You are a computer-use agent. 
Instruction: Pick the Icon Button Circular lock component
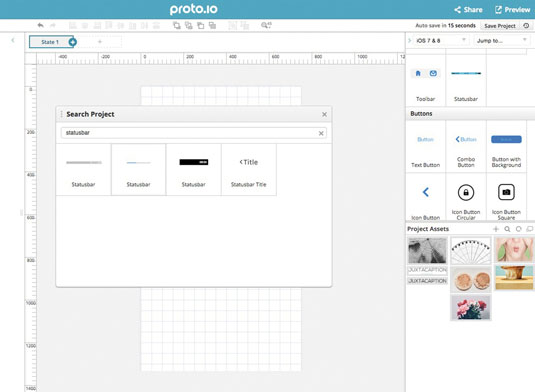[466, 197]
